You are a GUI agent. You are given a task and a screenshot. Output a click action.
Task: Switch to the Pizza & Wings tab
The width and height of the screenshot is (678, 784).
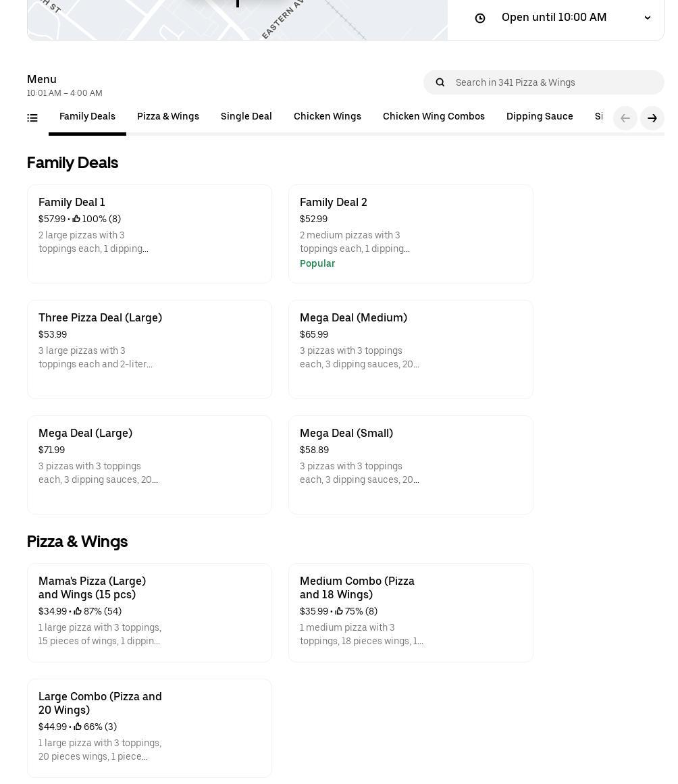click(x=167, y=117)
